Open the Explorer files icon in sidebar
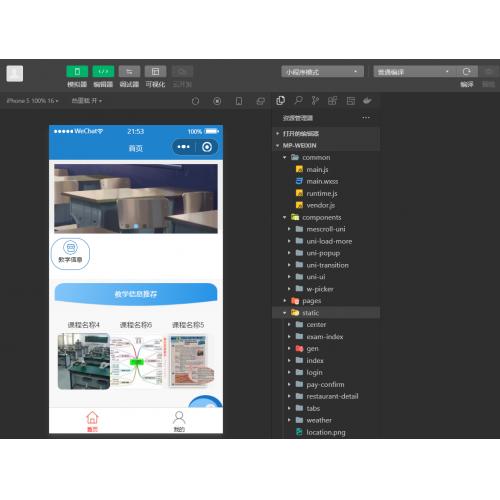500x500 pixels. (x=280, y=100)
